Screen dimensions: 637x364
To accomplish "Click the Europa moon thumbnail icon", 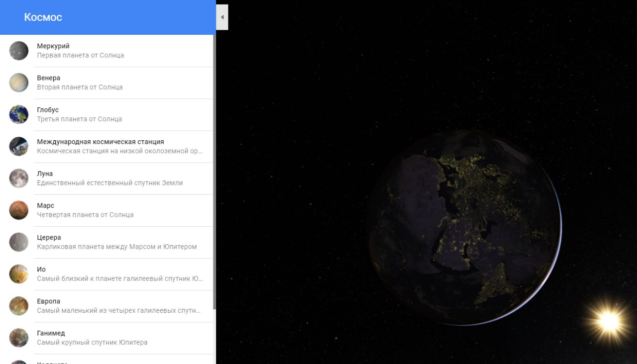I will [19, 306].
